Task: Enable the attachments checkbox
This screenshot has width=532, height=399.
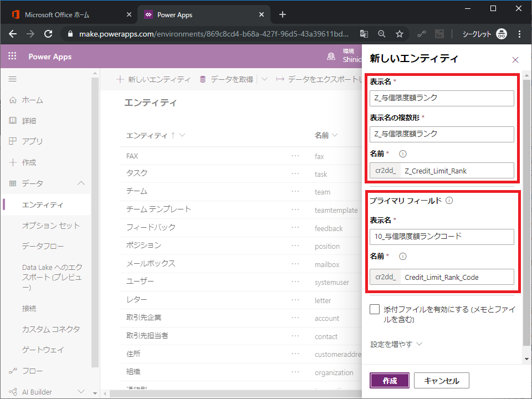Action: pyautogui.click(x=375, y=309)
